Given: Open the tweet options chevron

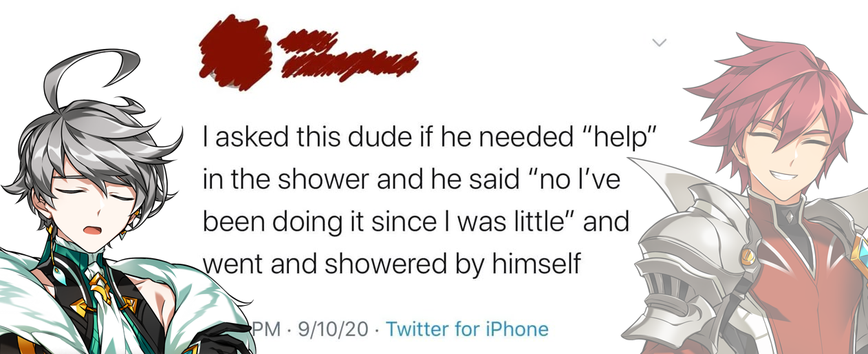Looking at the screenshot, I should pyautogui.click(x=659, y=43).
